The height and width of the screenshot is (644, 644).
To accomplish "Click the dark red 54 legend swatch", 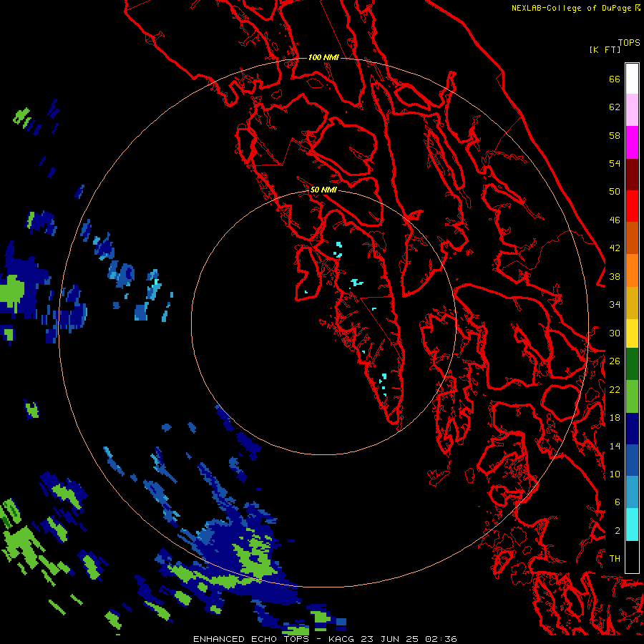I will tap(632, 174).
